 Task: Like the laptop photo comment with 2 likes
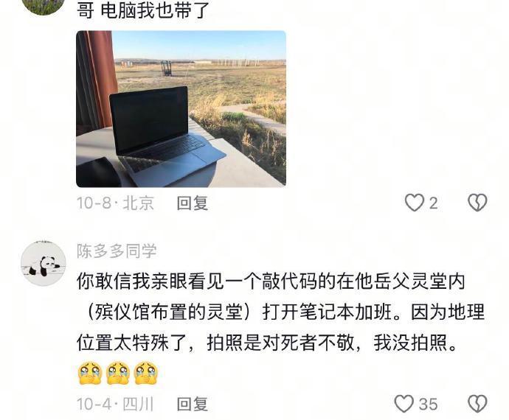(415, 203)
